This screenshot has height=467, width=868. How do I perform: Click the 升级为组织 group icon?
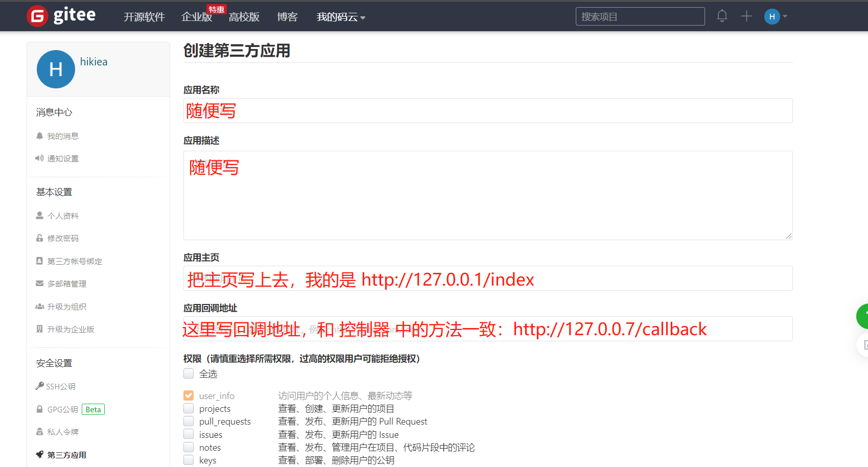pos(39,306)
